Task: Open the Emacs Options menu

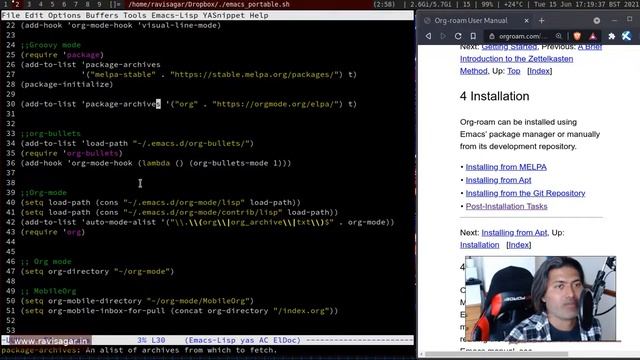Action: tap(64, 16)
